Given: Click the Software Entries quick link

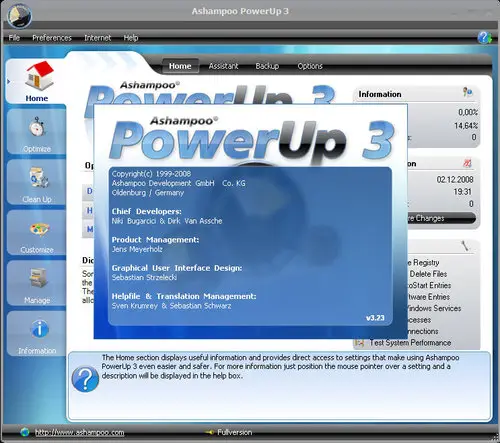Looking at the screenshot, I should (x=429, y=297).
